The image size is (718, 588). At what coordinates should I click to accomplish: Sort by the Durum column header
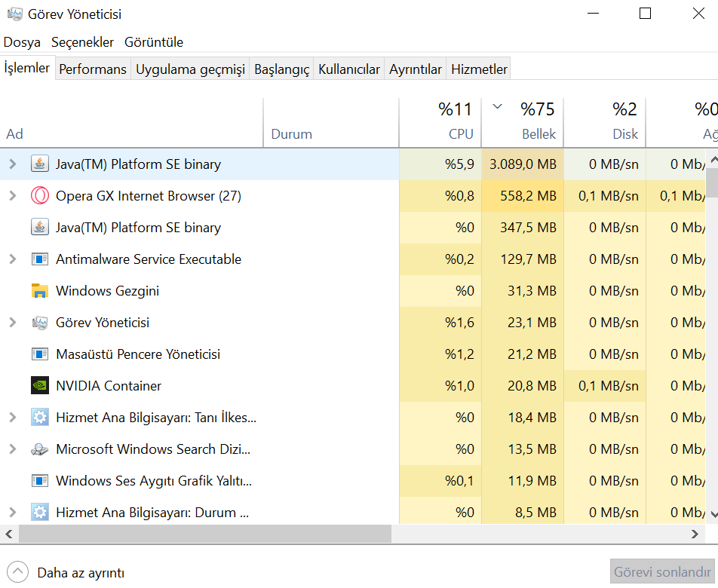coord(331,123)
